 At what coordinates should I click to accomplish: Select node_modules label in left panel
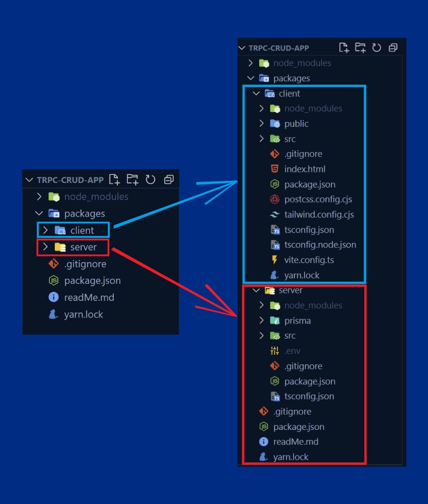[x=96, y=197]
